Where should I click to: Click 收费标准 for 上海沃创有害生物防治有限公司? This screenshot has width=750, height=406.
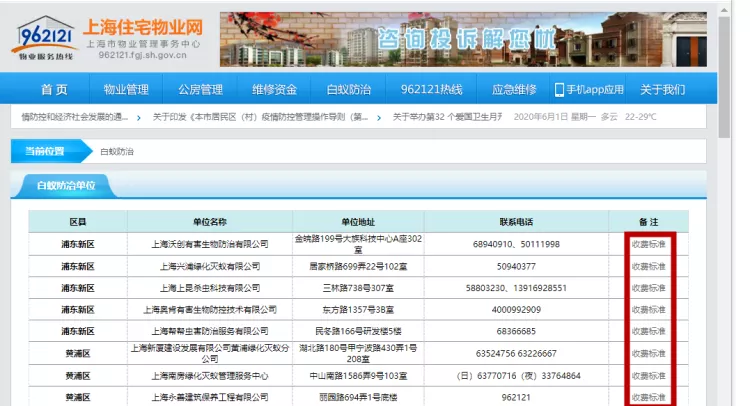click(x=647, y=244)
